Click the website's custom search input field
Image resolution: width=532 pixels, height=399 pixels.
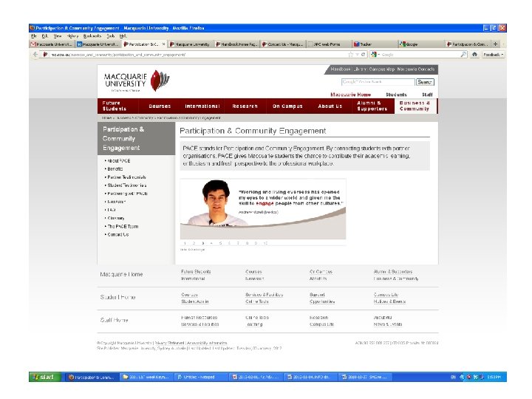(378, 82)
